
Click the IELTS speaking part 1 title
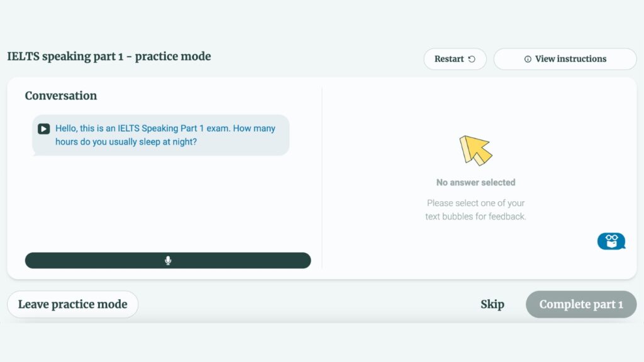pos(108,56)
